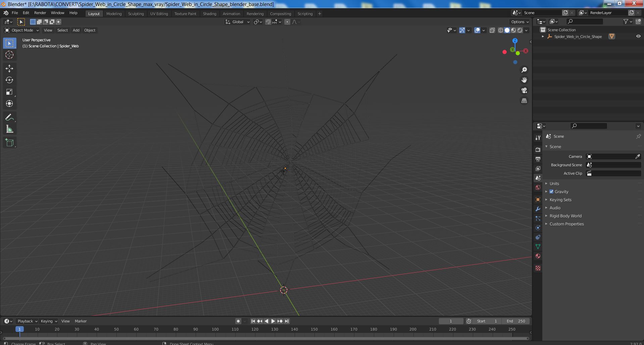Switch to the Shading workspace tab
Screen dimensions: 644x345
pos(209,13)
